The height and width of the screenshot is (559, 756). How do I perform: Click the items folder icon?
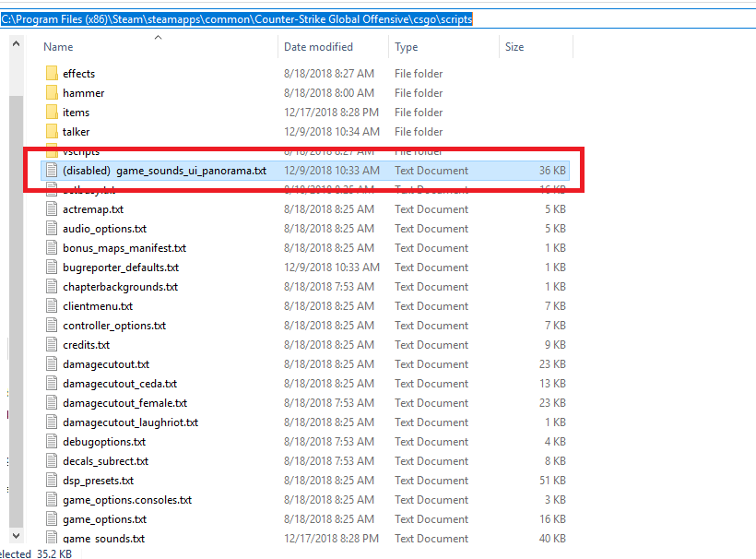pyautogui.click(x=52, y=112)
